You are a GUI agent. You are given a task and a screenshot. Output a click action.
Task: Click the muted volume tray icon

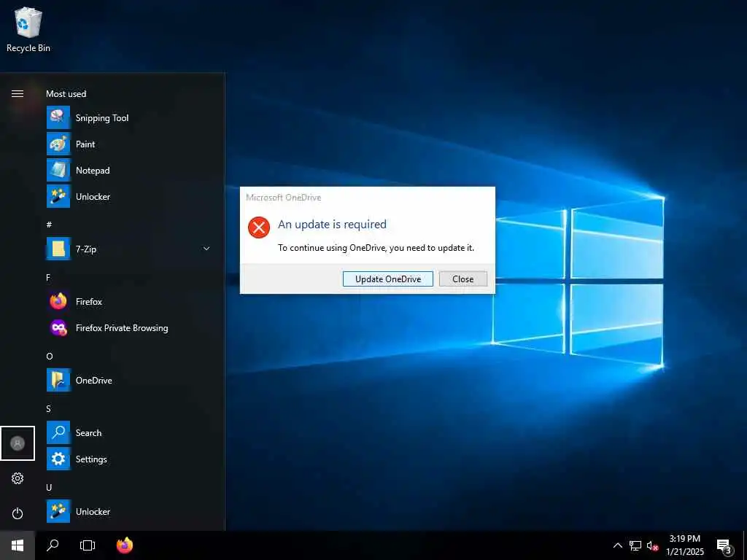click(x=652, y=545)
